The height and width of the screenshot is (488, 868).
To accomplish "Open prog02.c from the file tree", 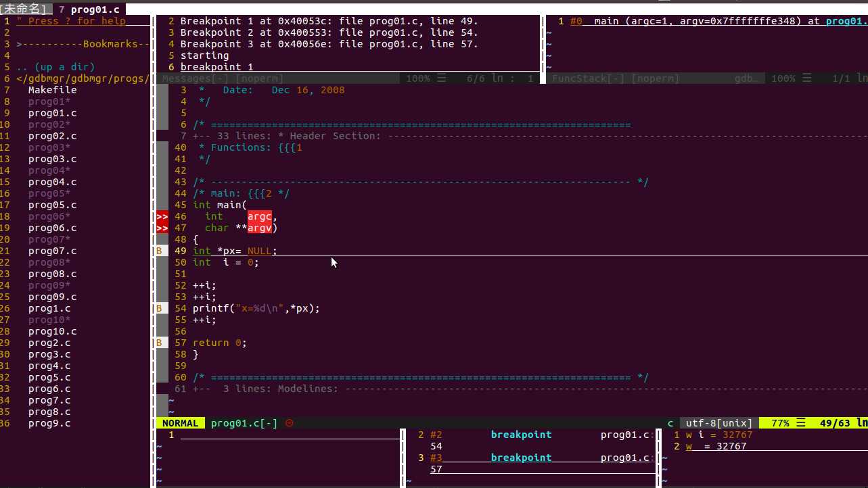I will (52, 136).
